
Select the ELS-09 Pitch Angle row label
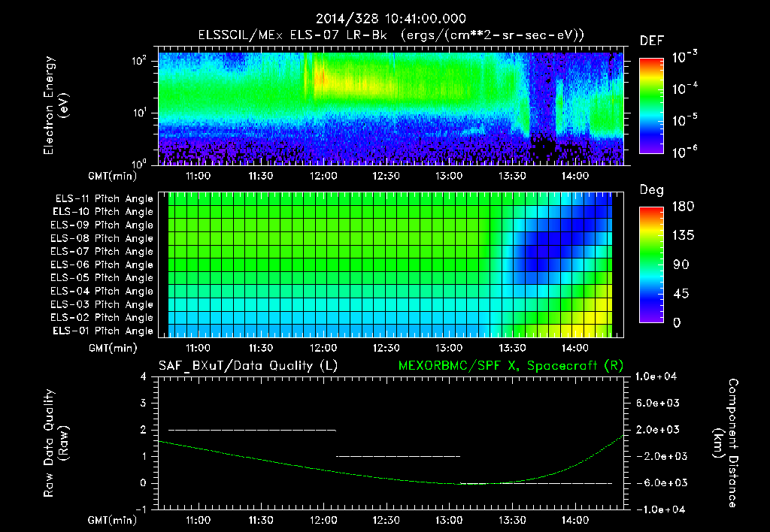coord(102,225)
